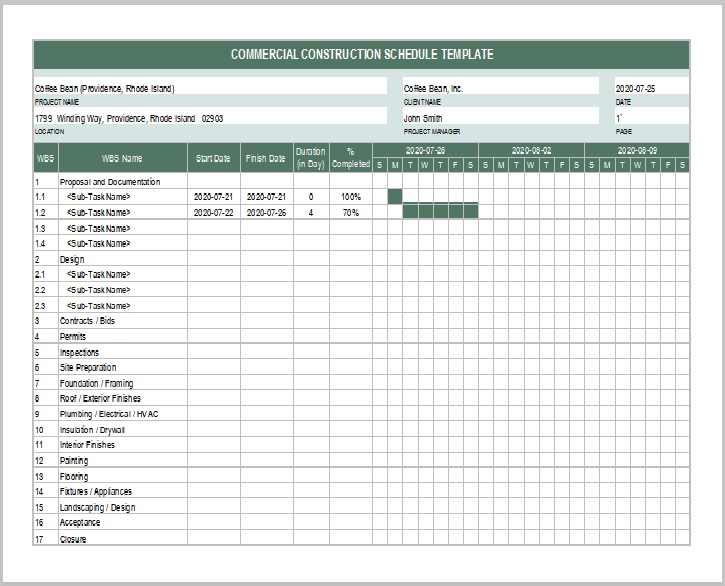The height and width of the screenshot is (586, 725).
Task: Select the Start Date column header
Action: [x=213, y=158]
